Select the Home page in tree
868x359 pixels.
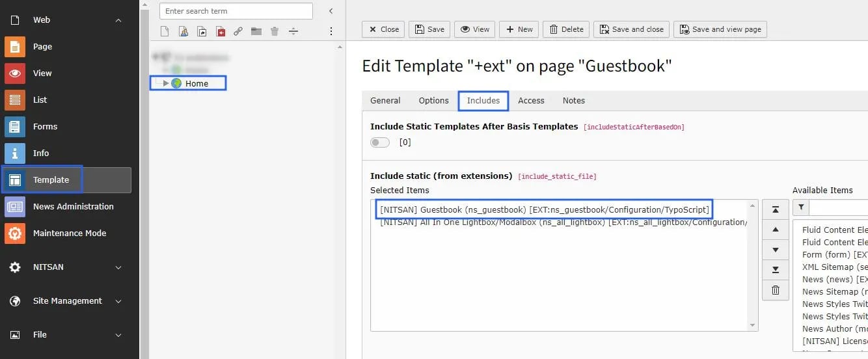point(197,83)
